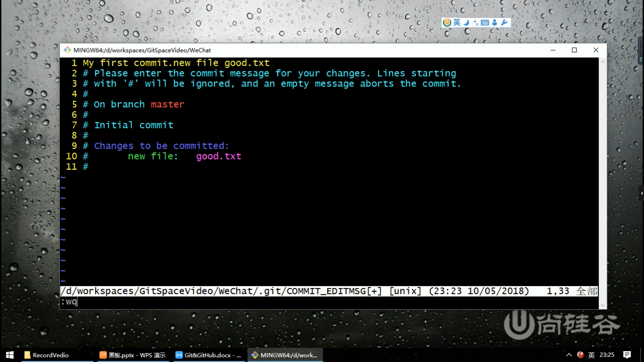
Task: Click the red recorder tray icon
Action: click(x=580, y=355)
